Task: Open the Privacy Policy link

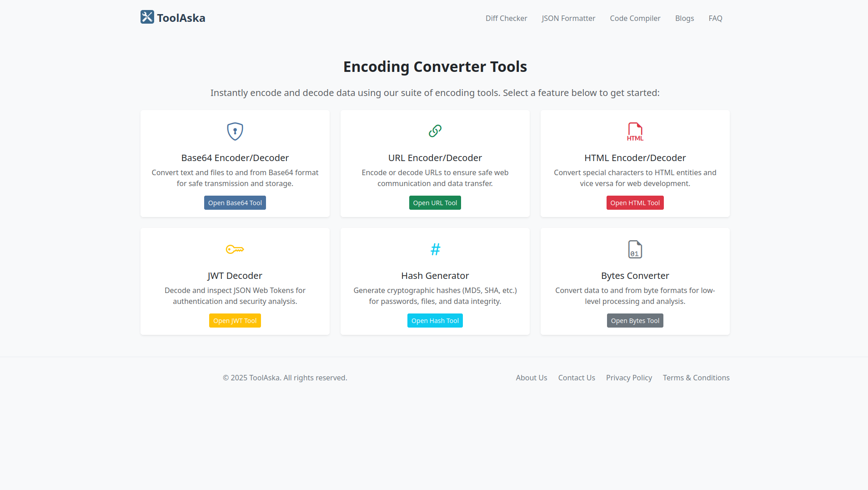Action: coord(629,378)
